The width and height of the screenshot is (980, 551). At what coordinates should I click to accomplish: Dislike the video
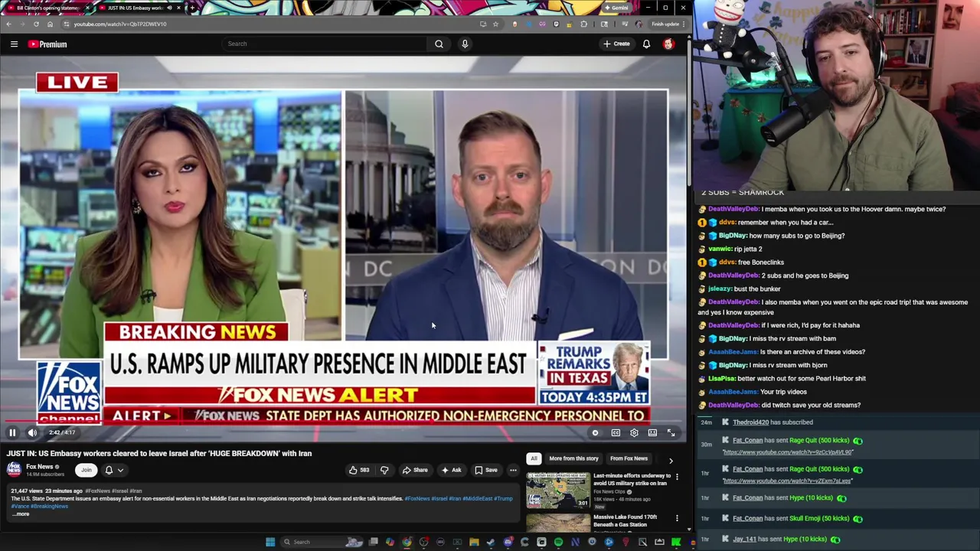coord(384,470)
